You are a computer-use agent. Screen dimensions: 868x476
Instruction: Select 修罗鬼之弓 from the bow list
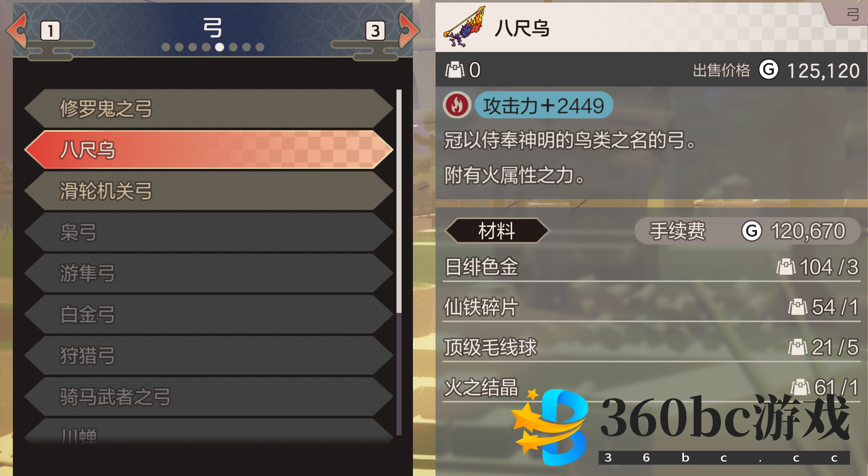click(x=209, y=109)
